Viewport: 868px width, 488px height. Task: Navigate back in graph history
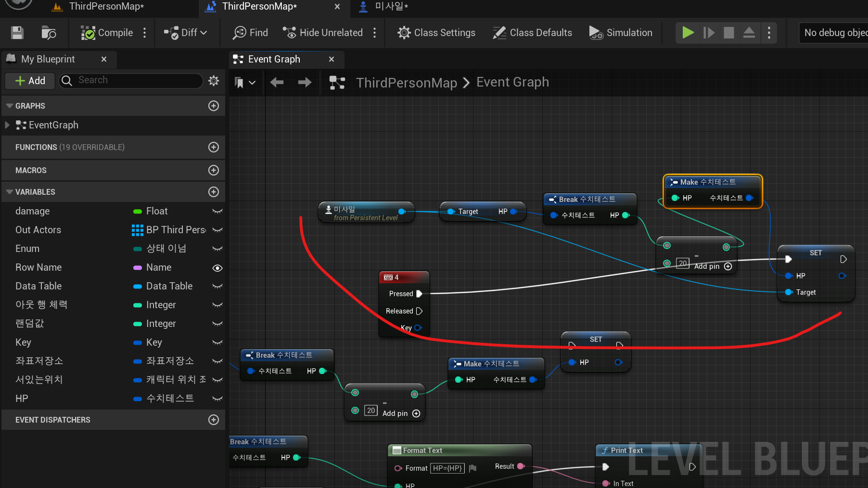(x=277, y=83)
